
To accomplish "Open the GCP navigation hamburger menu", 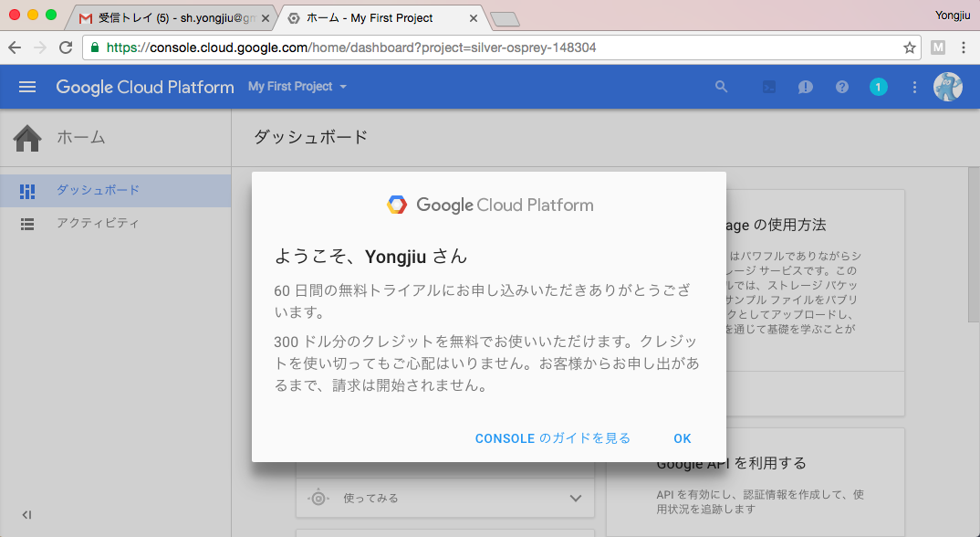I will coord(27,87).
